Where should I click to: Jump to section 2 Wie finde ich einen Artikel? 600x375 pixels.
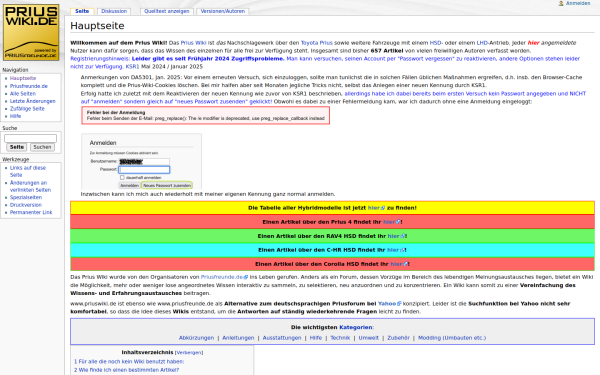click(x=126, y=370)
